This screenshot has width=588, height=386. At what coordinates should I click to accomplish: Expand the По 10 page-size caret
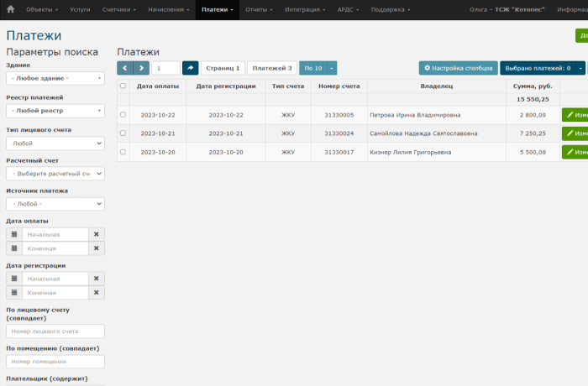pos(332,68)
